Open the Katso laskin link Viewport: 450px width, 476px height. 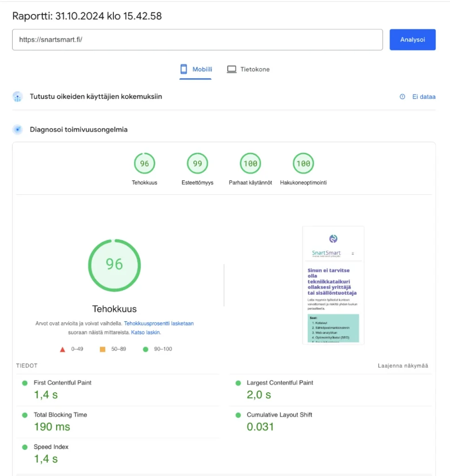point(145,332)
